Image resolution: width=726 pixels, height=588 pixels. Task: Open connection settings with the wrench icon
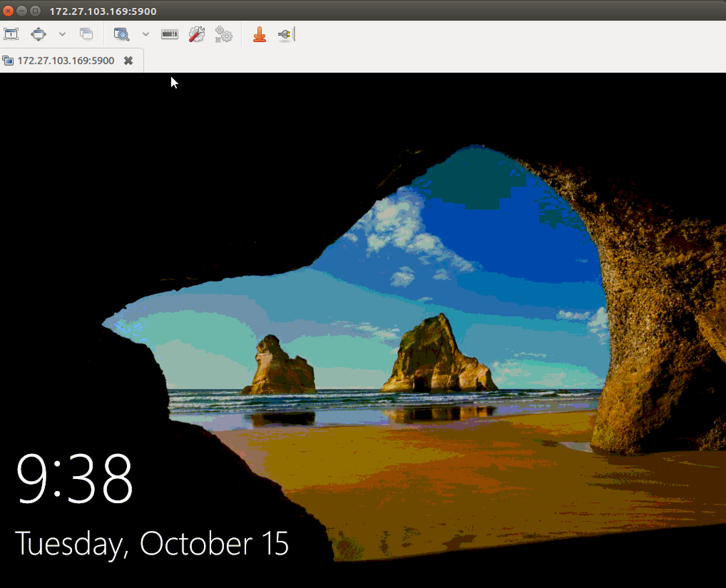click(196, 34)
